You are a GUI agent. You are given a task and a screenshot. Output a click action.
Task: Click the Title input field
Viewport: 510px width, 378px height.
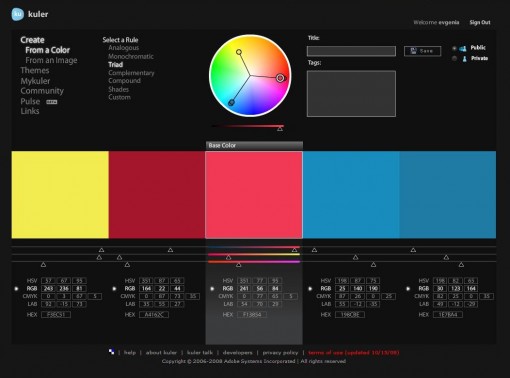click(351, 51)
